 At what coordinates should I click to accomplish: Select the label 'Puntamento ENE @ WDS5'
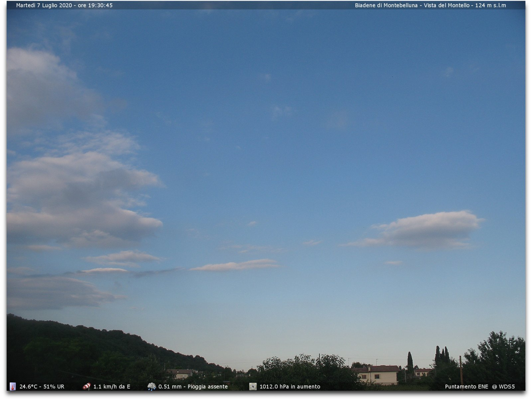tap(480, 387)
